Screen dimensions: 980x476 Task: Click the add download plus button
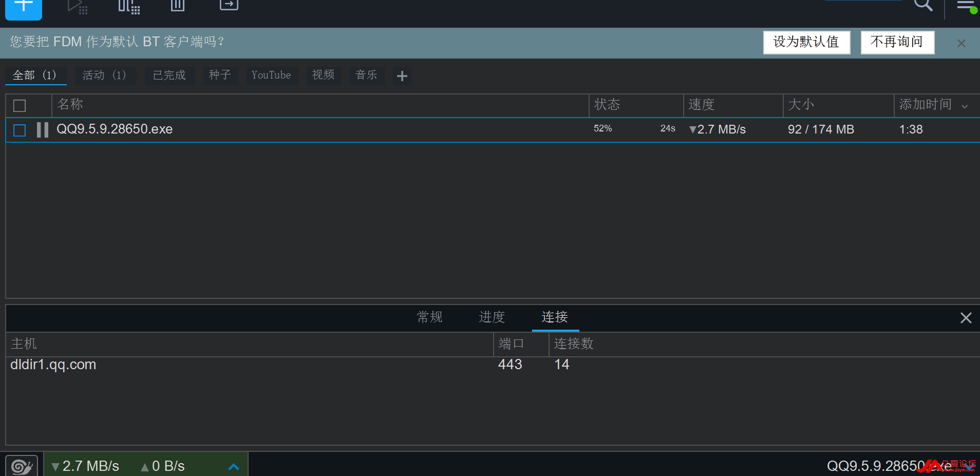coord(24,8)
